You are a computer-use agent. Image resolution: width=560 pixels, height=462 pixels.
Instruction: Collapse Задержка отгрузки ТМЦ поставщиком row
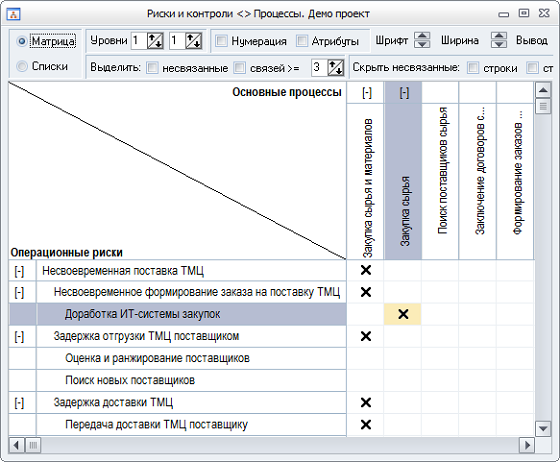pyautogui.click(x=19, y=337)
